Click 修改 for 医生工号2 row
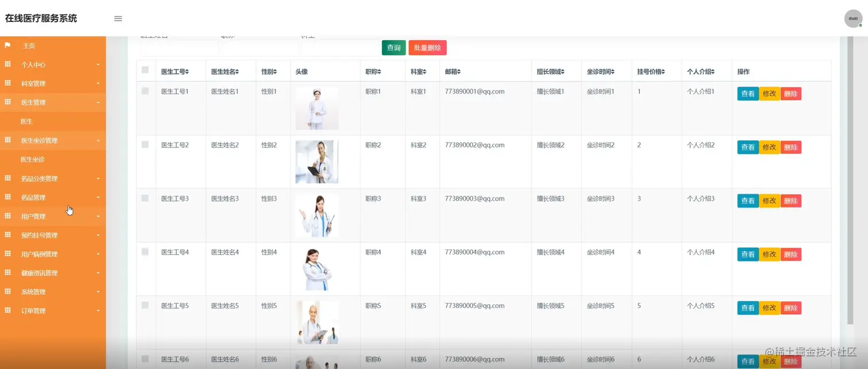Image resolution: width=868 pixels, height=369 pixels. coord(769,147)
